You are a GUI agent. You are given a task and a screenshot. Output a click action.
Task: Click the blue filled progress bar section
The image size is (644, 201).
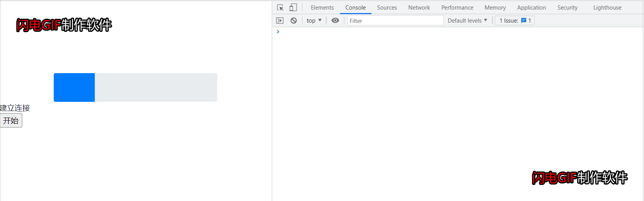(74, 87)
